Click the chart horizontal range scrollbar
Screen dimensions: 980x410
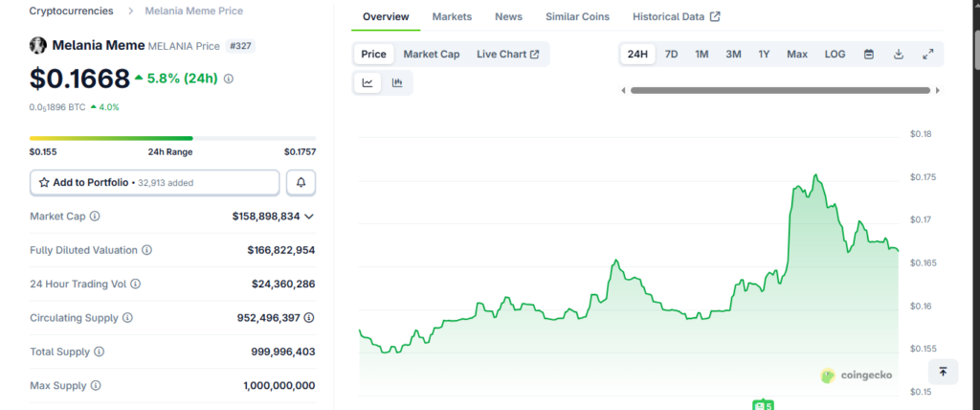click(780, 91)
